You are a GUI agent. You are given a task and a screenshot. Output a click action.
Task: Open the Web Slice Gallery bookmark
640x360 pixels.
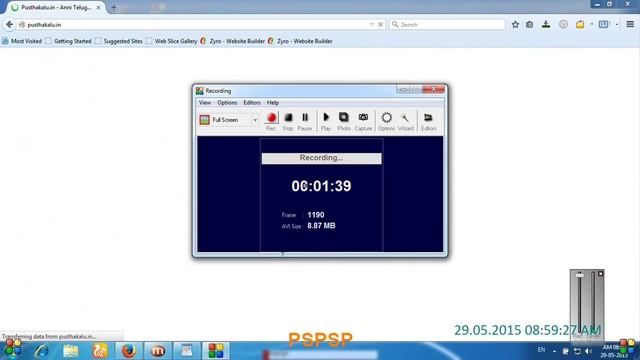pos(172,41)
